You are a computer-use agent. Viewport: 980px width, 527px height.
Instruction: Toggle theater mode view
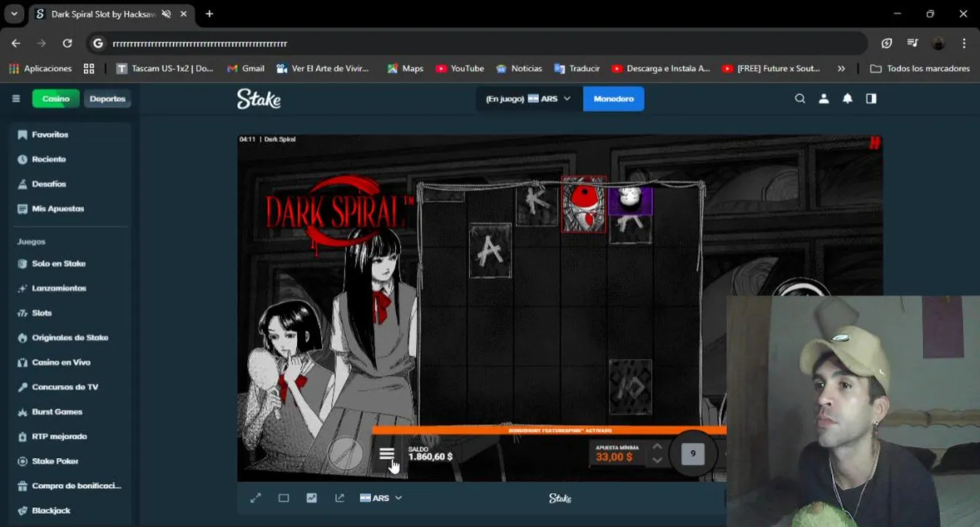click(x=283, y=498)
